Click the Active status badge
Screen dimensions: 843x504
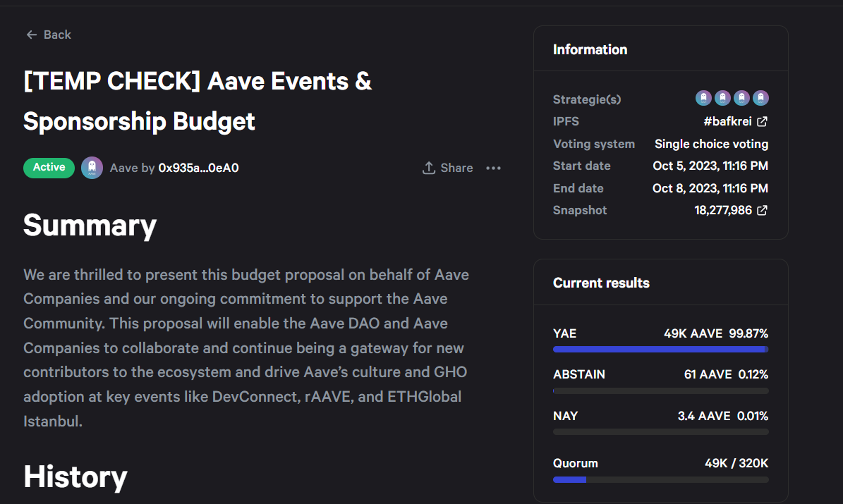point(49,167)
